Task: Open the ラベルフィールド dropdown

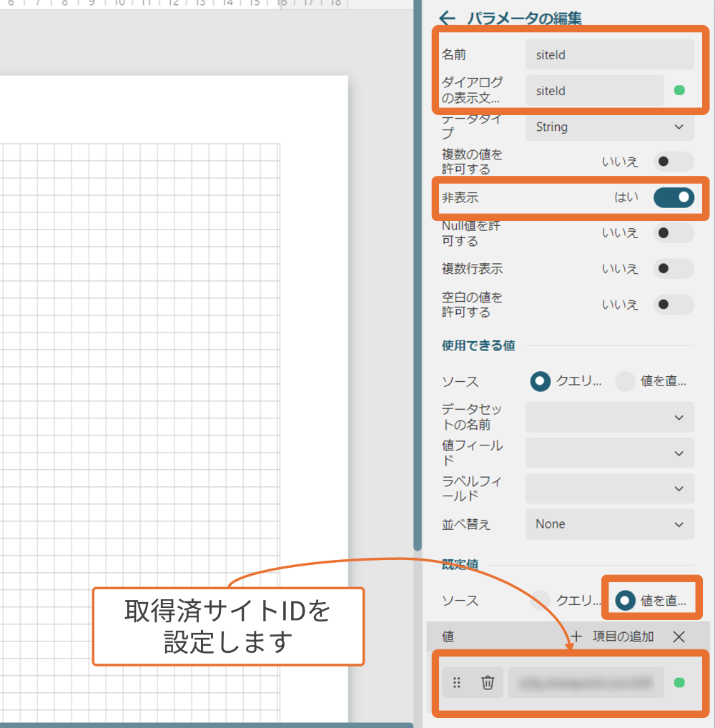Action: point(608,488)
